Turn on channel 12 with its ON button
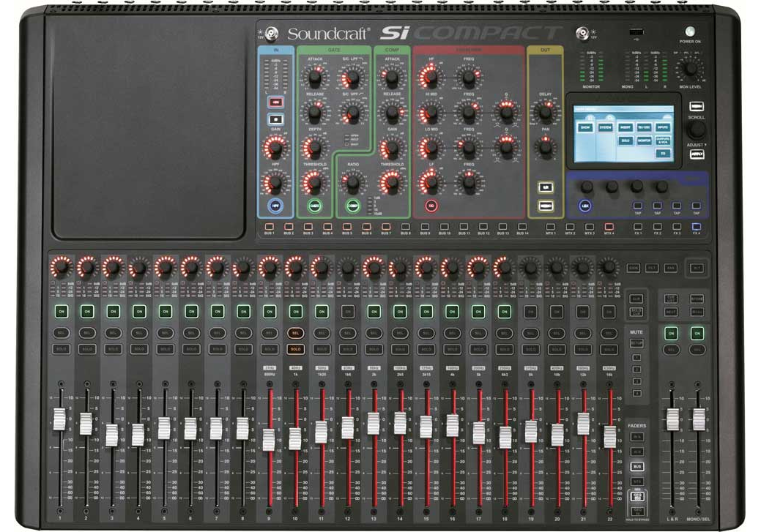This screenshot has width=761, height=532. [347, 311]
